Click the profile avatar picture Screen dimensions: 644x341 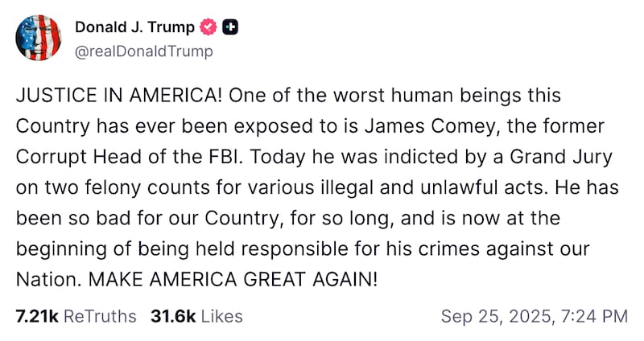click(x=39, y=37)
